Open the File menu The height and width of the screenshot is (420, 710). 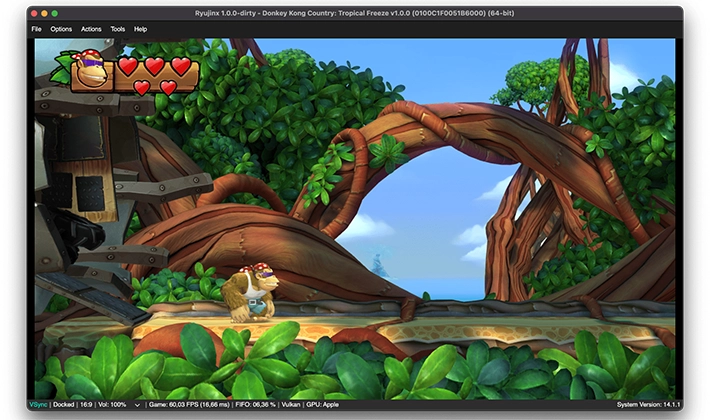pos(36,29)
